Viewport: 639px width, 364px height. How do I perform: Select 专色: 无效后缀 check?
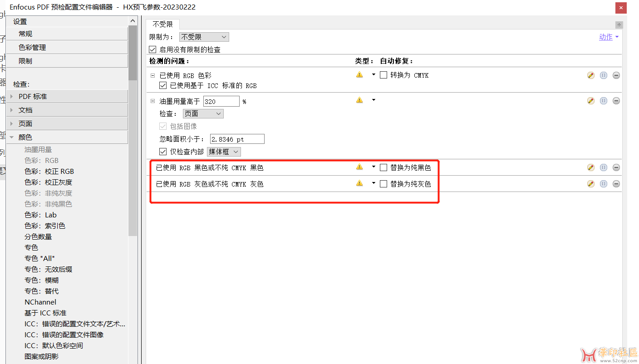click(x=48, y=270)
